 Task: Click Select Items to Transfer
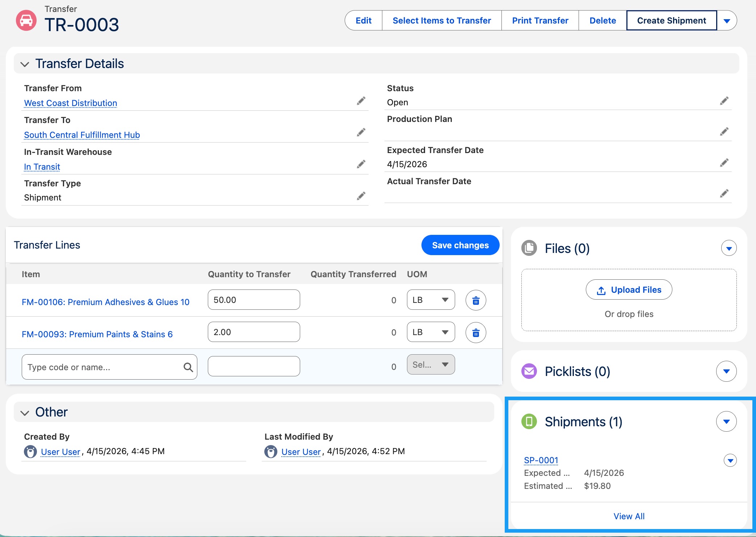(x=442, y=21)
